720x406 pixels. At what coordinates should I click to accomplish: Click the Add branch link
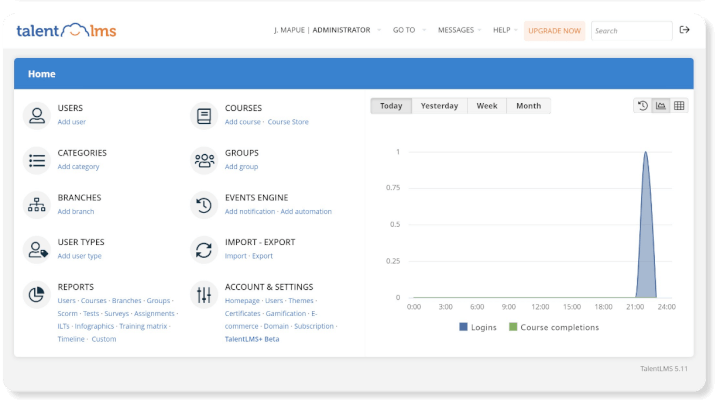tap(76, 211)
